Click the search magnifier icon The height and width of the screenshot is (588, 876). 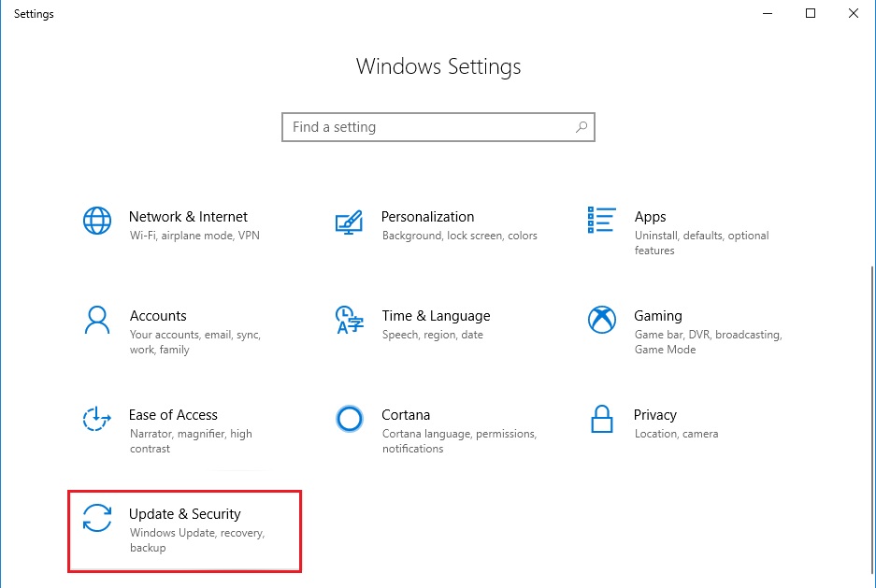[x=582, y=127]
